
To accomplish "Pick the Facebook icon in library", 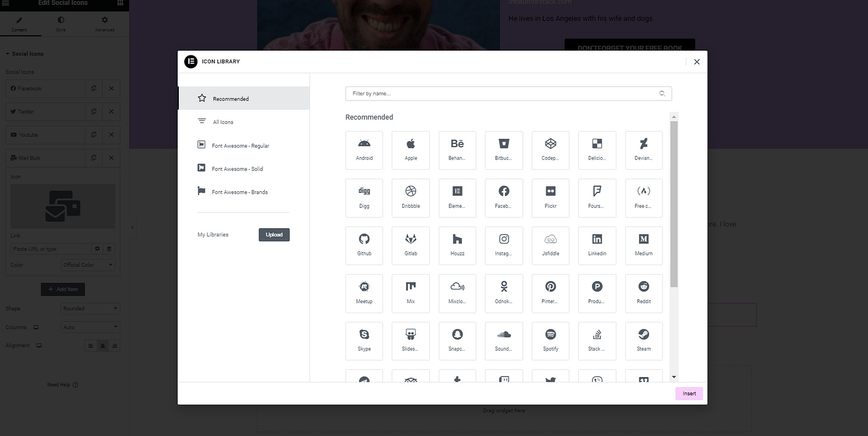I will click(504, 198).
